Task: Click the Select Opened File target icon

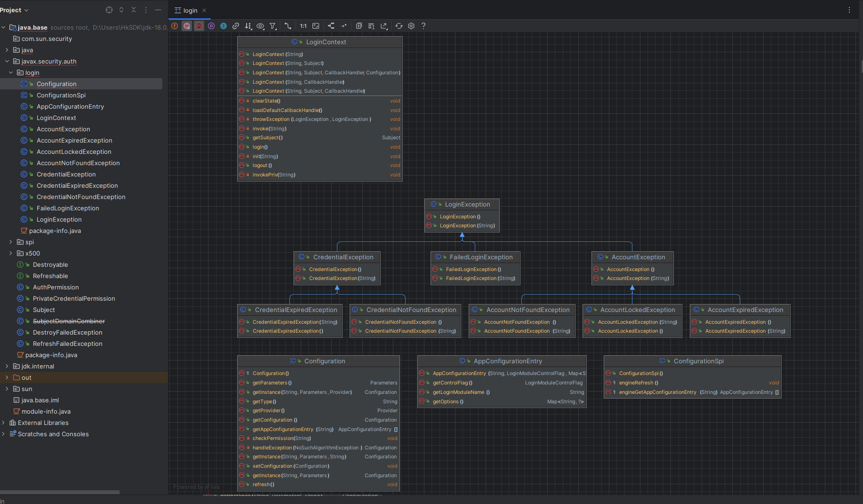Action: (109, 10)
